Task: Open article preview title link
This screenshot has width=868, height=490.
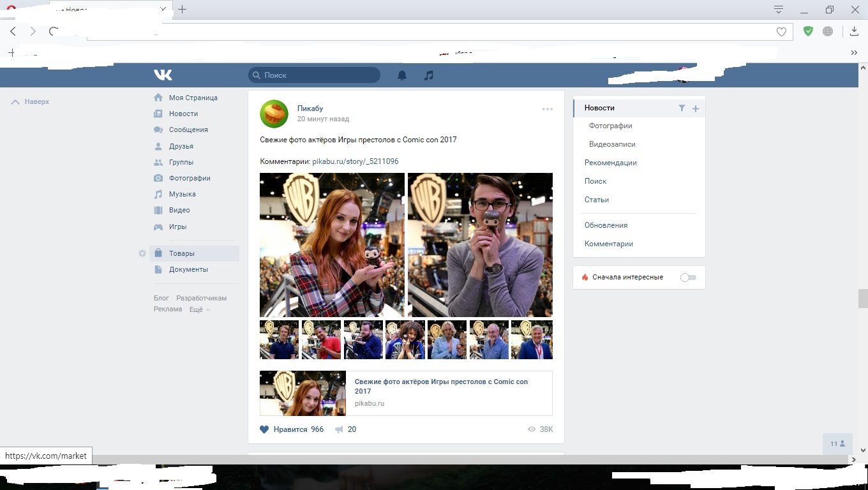Action: coord(442,386)
